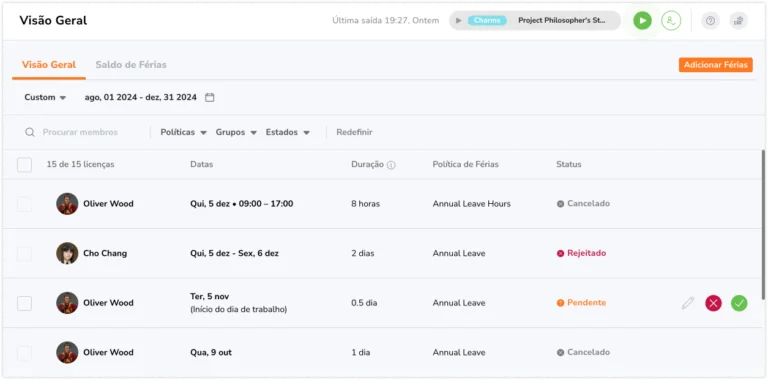This screenshot has height=380, width=768.
Task: Check the box for Oliver Wood's 5 nov row
Action: click(x=24, y=303)
